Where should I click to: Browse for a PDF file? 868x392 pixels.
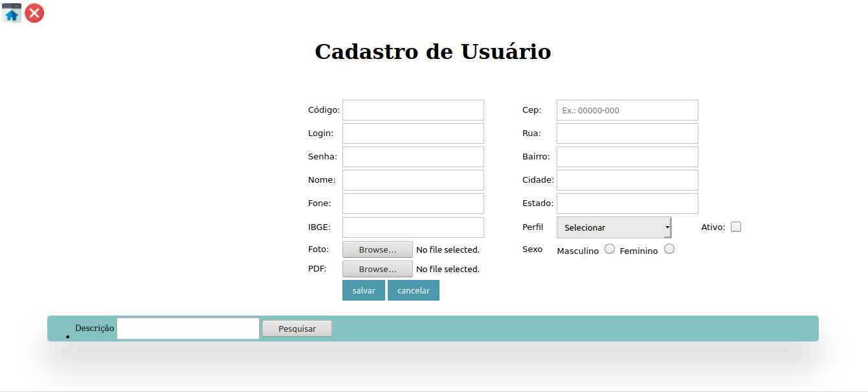tap(377, 269)
